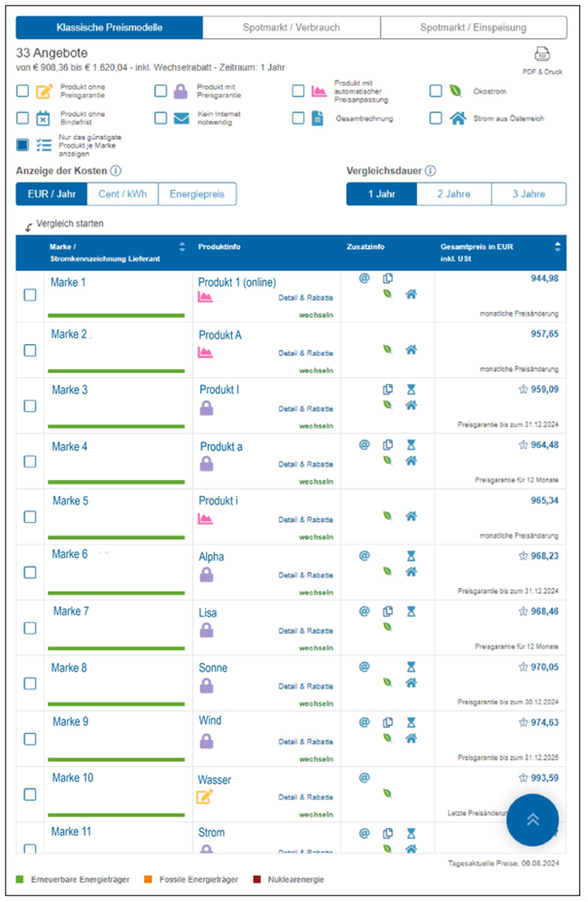Click info icon next to Vergleichsdauer
588x902 pixels.
pos(430,171)
